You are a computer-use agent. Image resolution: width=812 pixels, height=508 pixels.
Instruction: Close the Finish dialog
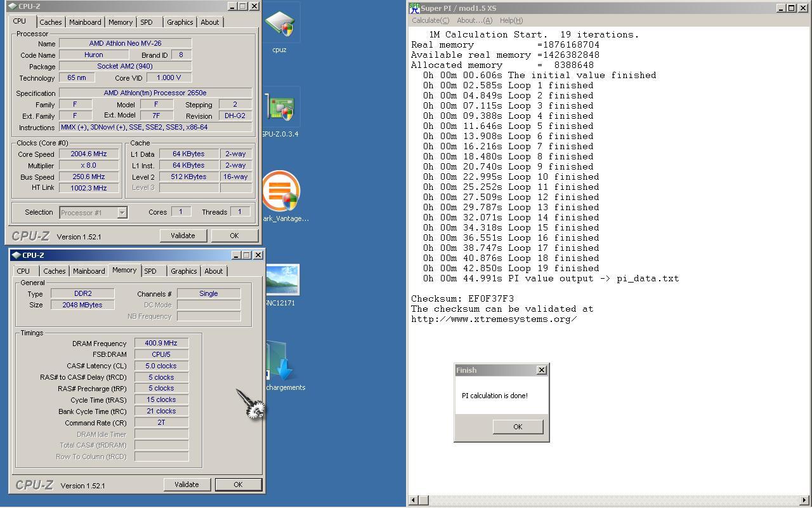(x=542, y=370)
